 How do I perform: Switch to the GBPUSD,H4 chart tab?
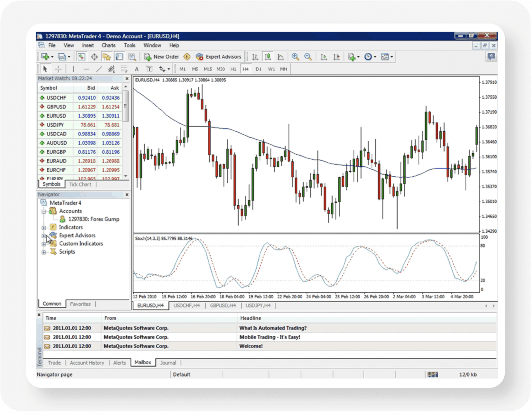pos(223,306)
